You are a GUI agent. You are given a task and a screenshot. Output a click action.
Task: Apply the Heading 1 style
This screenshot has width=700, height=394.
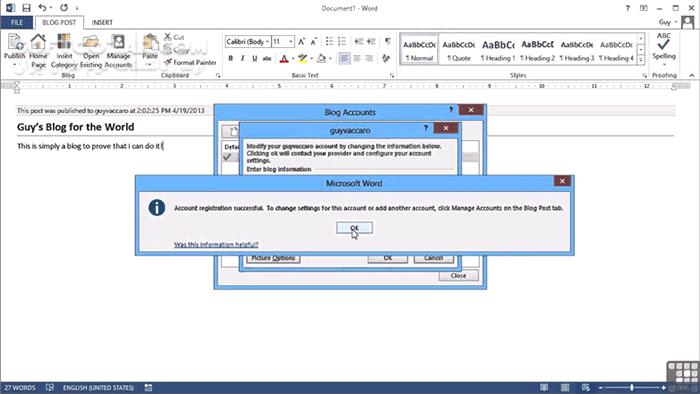click(x=498, y=50)
